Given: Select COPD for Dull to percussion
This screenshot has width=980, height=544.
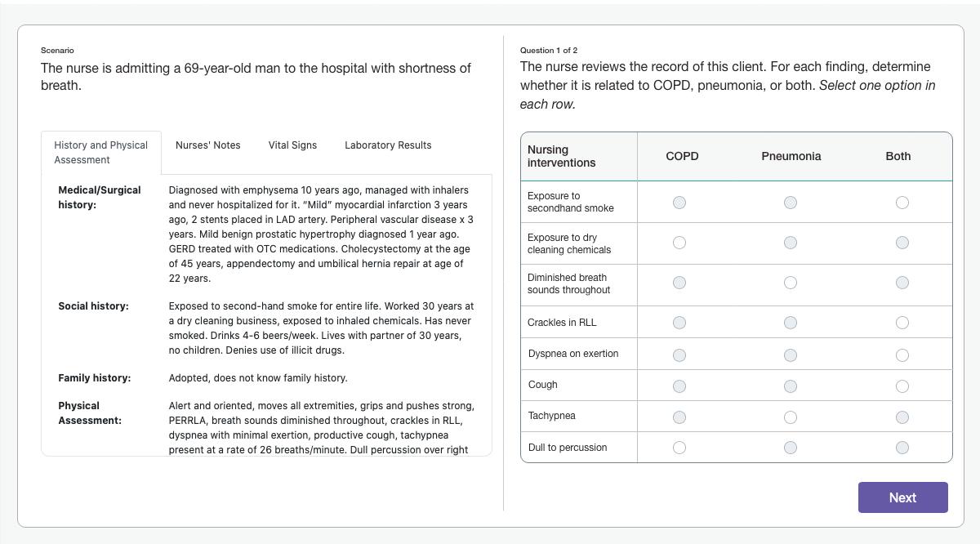Looking at the screenshot, I should (679, 448).
